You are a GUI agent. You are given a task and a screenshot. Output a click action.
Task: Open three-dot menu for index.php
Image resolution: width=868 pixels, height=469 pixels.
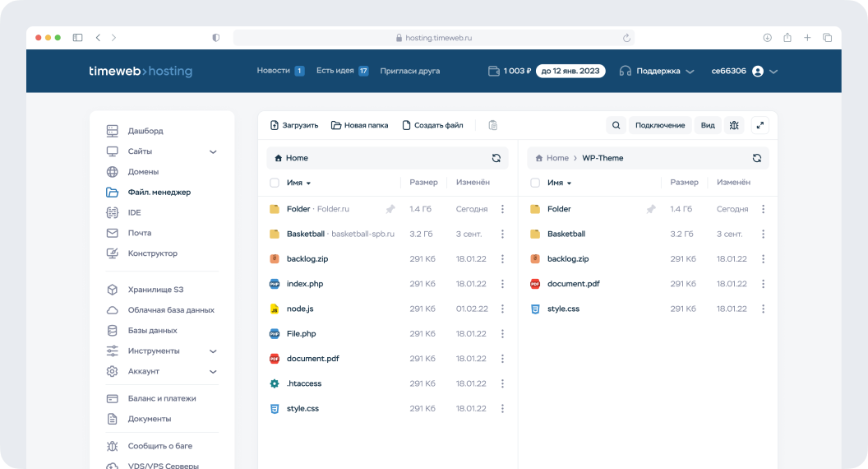point(502,284)
